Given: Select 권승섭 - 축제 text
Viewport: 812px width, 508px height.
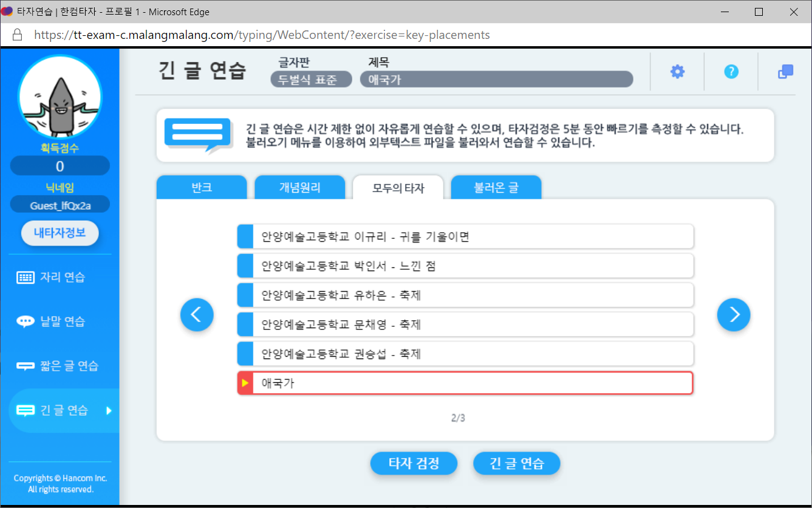Looking at the screenshot, I should coord(465,354).
